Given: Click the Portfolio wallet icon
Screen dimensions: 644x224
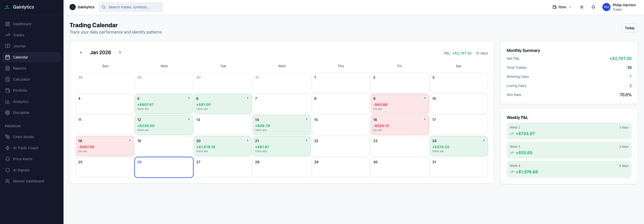Looking at the screenshot, I should coord(8,90).
